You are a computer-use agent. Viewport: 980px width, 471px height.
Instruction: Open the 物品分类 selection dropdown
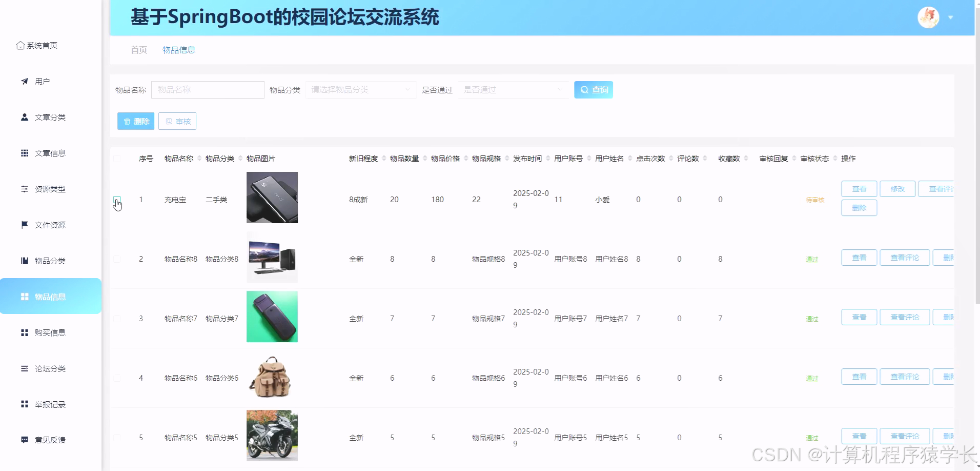[x=360, y=89]
